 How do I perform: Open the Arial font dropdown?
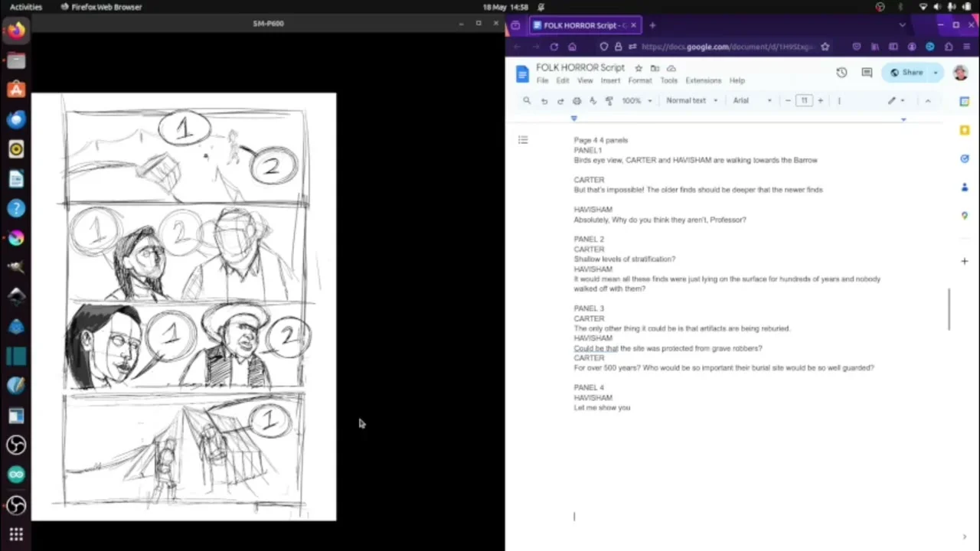pyautogui.click(x=752, y=101)
